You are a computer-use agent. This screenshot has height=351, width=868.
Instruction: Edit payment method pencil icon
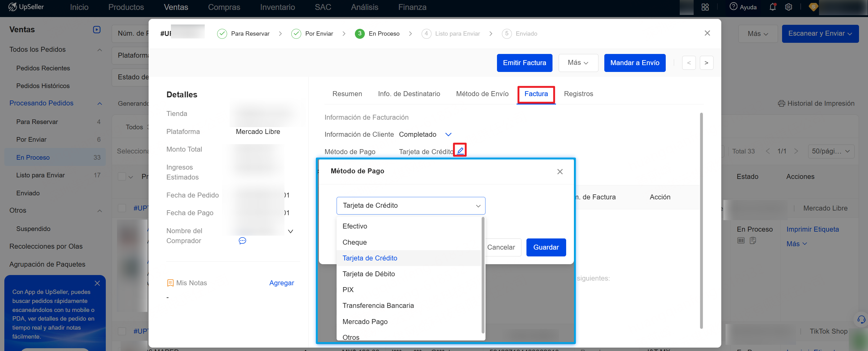click(460, 150)
